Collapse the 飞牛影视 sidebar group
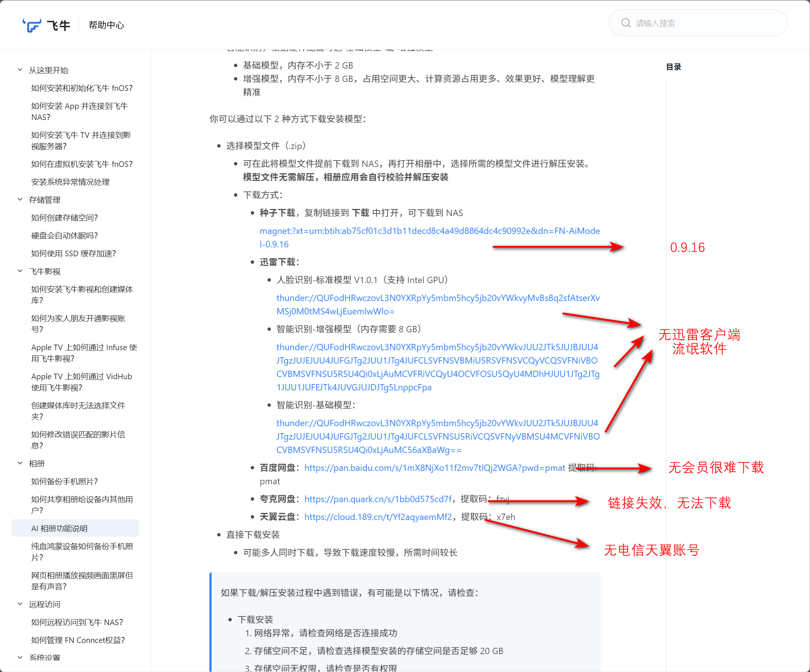This screenshot has width=810, height=672. (20, 272)
